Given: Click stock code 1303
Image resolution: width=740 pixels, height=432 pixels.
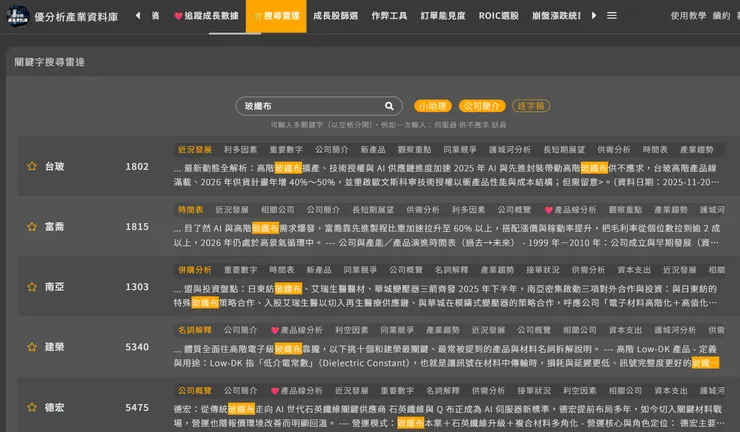Looking at the screenshot, I should coord(137,287).
